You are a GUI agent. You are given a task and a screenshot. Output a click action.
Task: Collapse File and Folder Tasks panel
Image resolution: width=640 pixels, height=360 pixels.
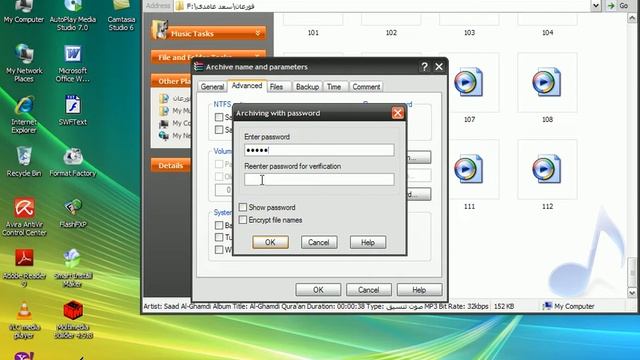click(258, 56)
